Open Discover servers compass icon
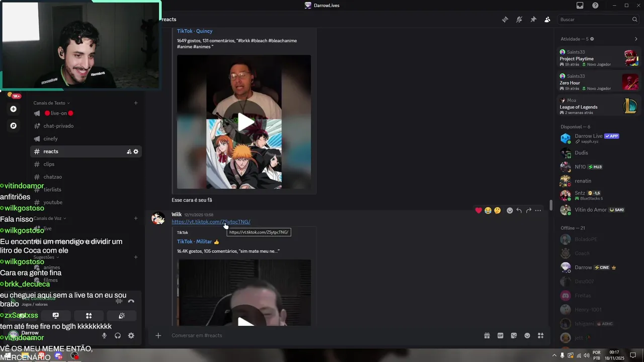The width and height of the screenshot is (644, 362). click(14, 126)
